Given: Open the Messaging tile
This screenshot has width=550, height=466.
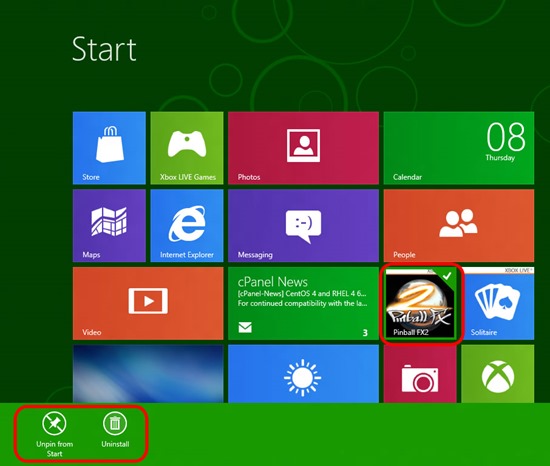Looking at the screenshot, I should (x=303, y=225).
